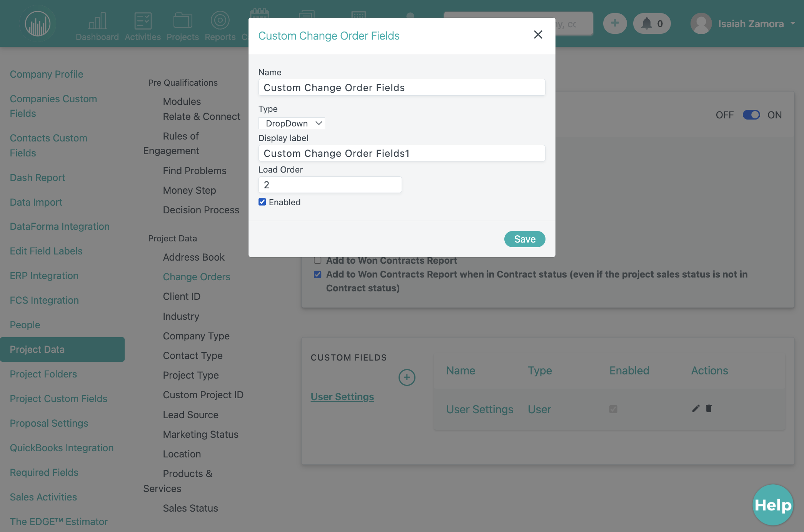Open the Help bubble
Screen dimensions: 804x532
pyautogui.click(x=773, y=505)
